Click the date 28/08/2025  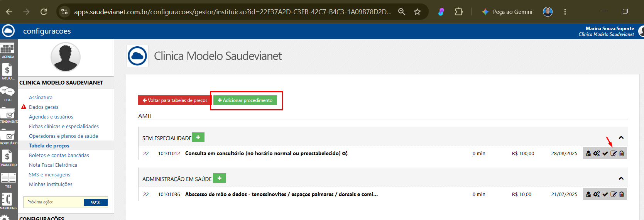[564, 153]
